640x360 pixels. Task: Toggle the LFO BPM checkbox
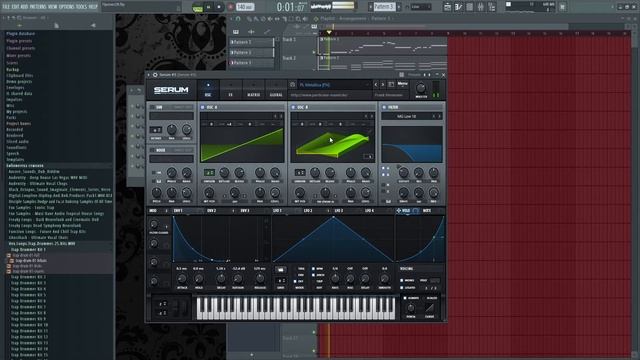pyautogui.click(x=313, y=269)
